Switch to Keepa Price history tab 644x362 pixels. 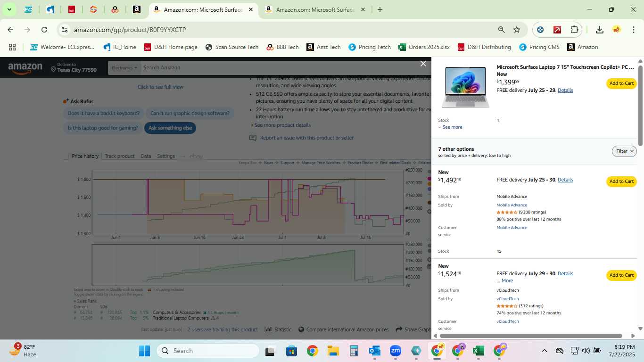pos(85,156)
